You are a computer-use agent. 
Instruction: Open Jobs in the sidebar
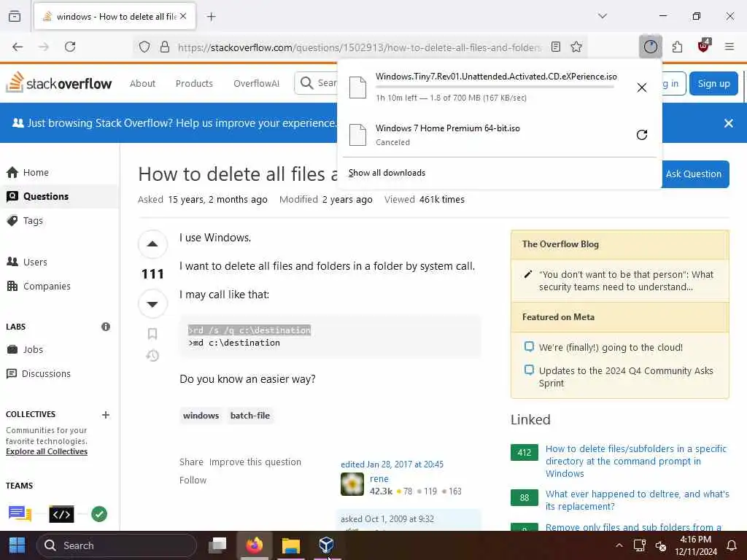coord(33,349)
